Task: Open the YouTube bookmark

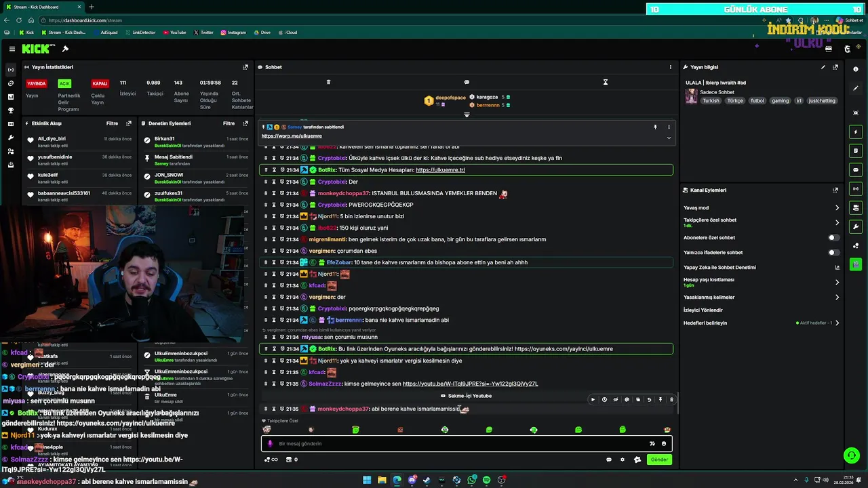Action: [174, 33]
